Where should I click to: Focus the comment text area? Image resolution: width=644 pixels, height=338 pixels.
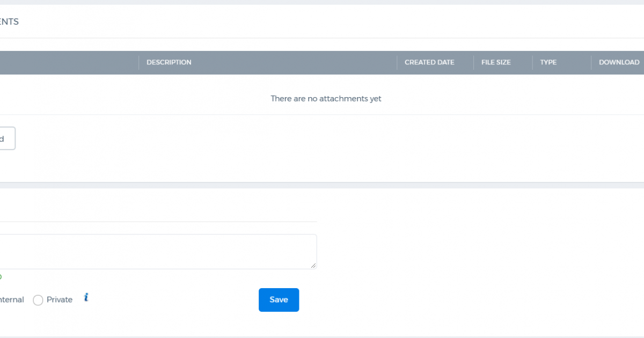[158, 252]
